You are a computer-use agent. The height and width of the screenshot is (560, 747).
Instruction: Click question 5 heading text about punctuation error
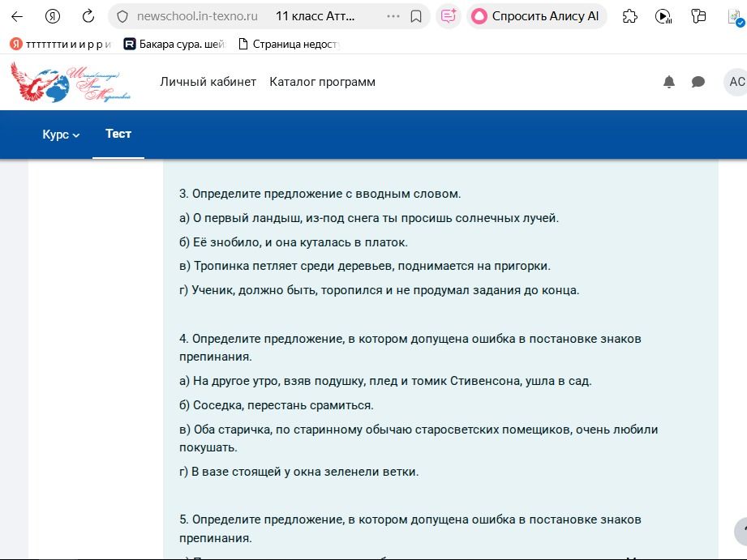(410, 528)
